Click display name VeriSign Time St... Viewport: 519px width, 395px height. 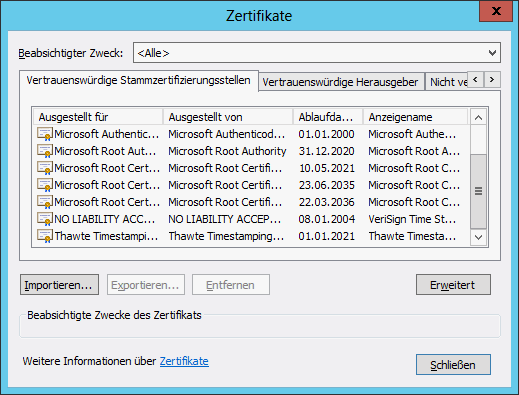point(412,219)
